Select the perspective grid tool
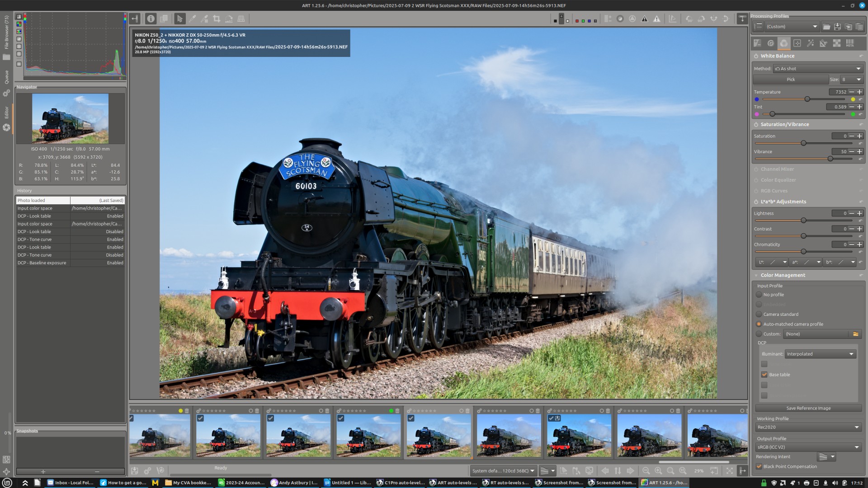 pyautogui.click(x=241, y=19)
